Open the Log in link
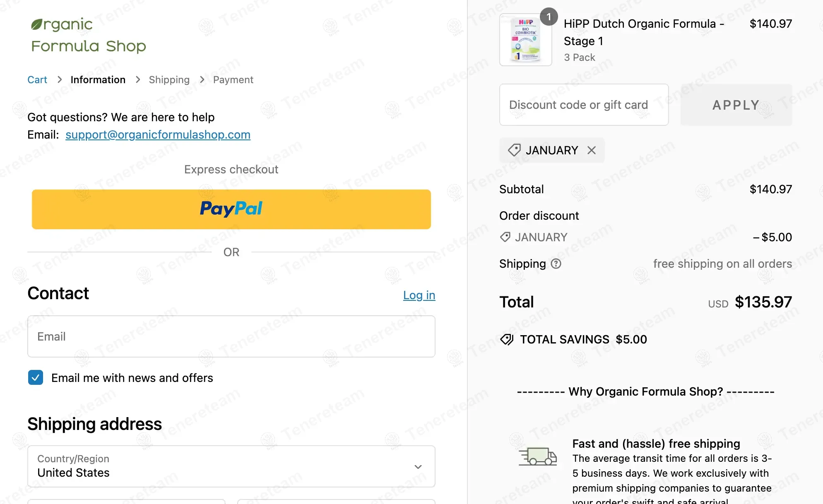This screenshot has width=823, height=504. 419,295
